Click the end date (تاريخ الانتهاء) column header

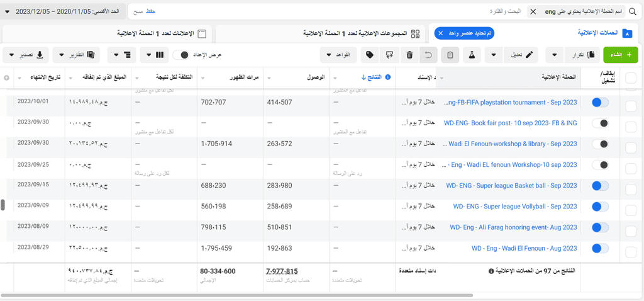[x=45, y=77]
